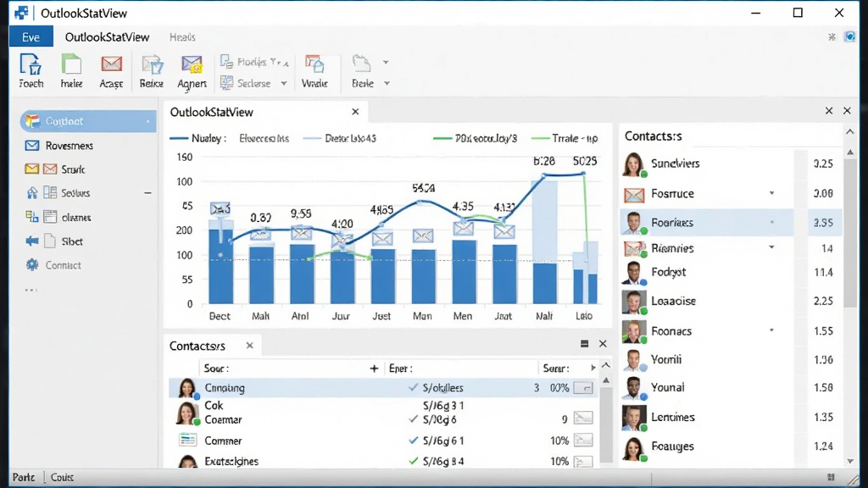Screen dimensions: 868x488
Task: Expand the Fosrruce dropdown arrow
Action: 771,193
